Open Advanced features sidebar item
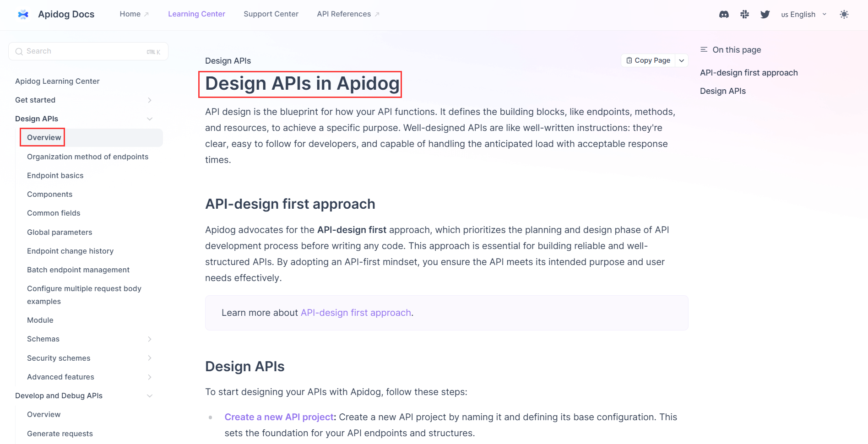 [60, 377]
